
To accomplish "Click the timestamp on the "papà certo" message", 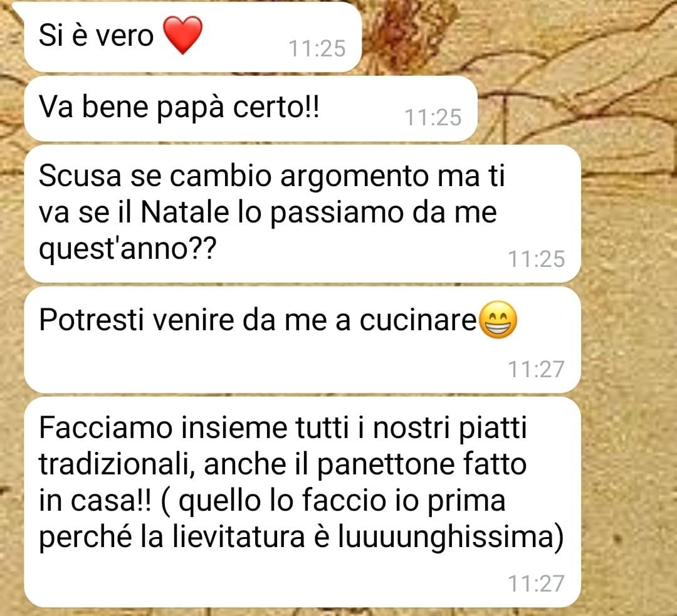I will [433, 117].
